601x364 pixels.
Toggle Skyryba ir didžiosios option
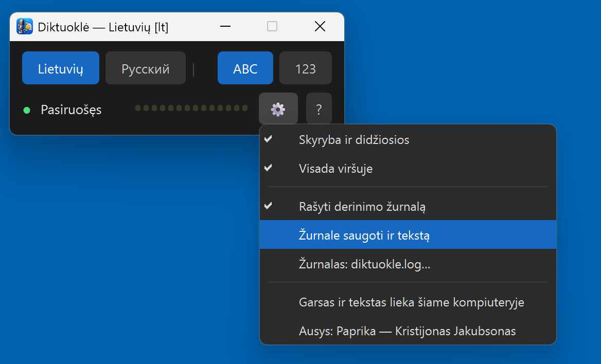click(x=408, y=139)
